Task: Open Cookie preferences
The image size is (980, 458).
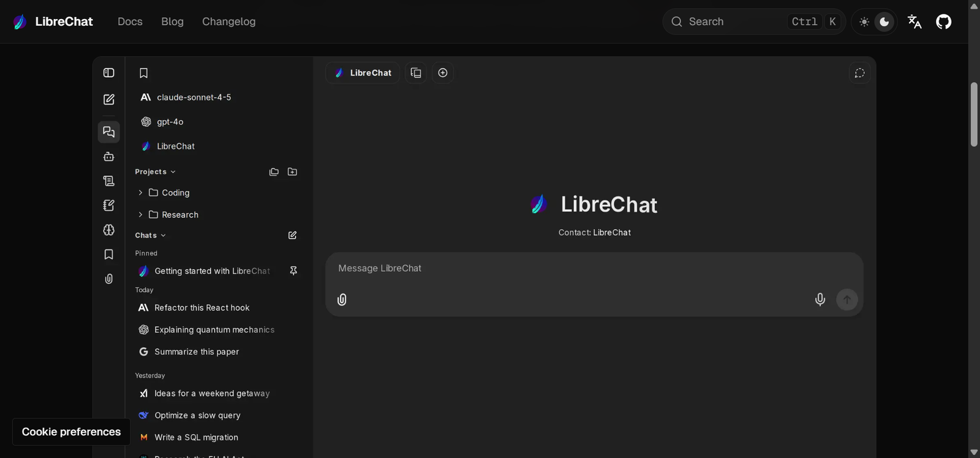Action: (71, 432)
